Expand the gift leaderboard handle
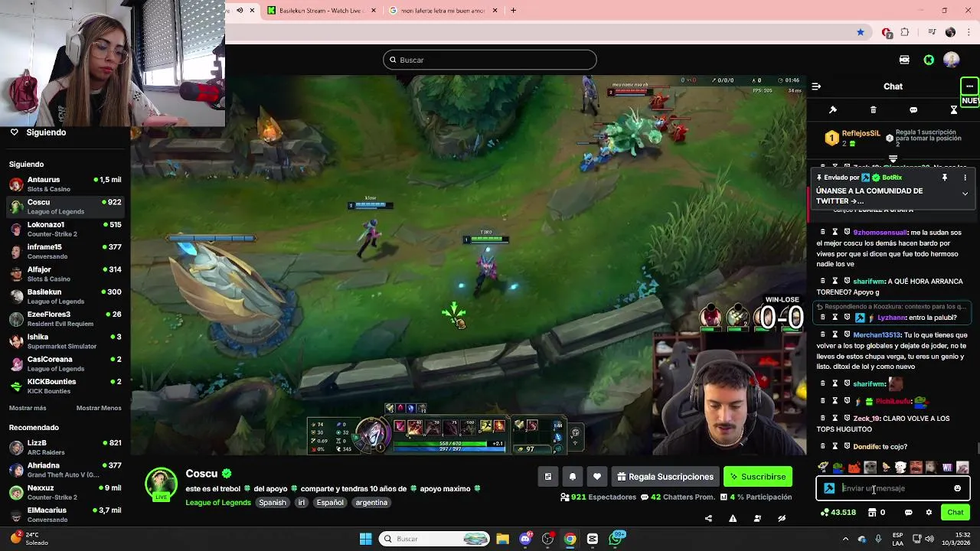This screenshot has width=980, height=551. [893, 159]
